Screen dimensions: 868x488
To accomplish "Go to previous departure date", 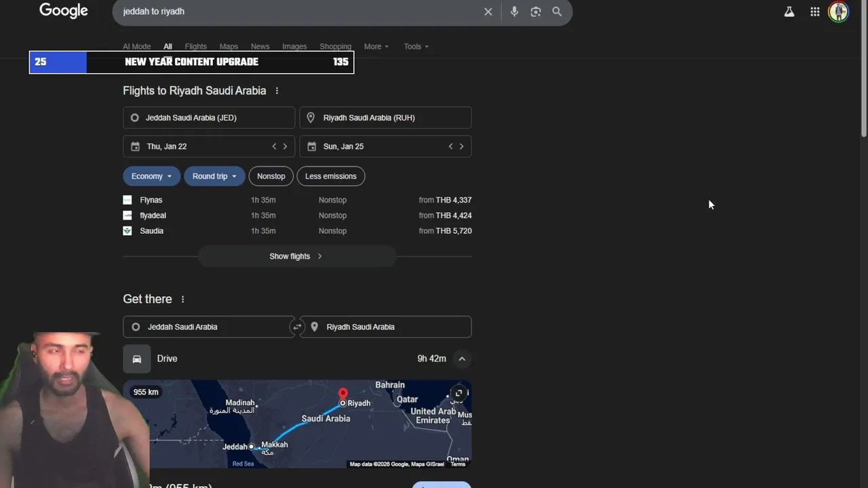I will 274,146.
